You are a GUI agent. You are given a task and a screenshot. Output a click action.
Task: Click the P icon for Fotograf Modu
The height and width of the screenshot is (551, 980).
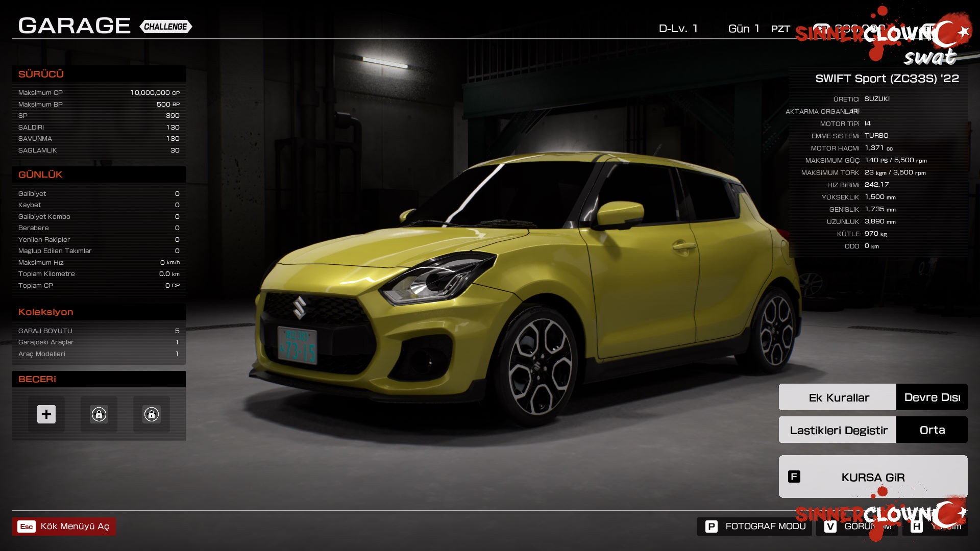pyautogui.click(x=710, y=525)
